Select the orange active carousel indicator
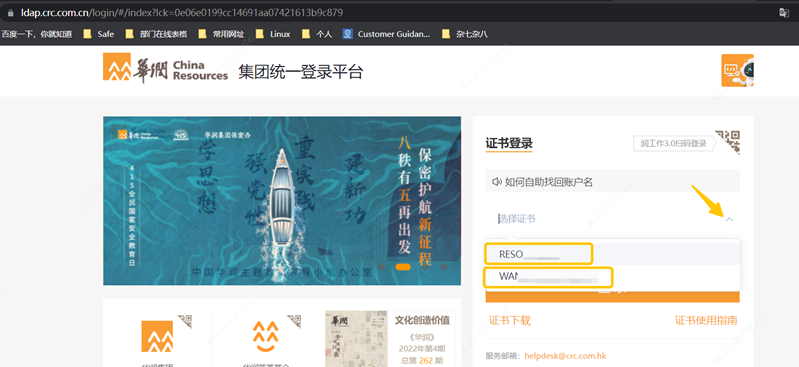The height and width of the screenshot is (367, 799). click(x=403, y=267)
